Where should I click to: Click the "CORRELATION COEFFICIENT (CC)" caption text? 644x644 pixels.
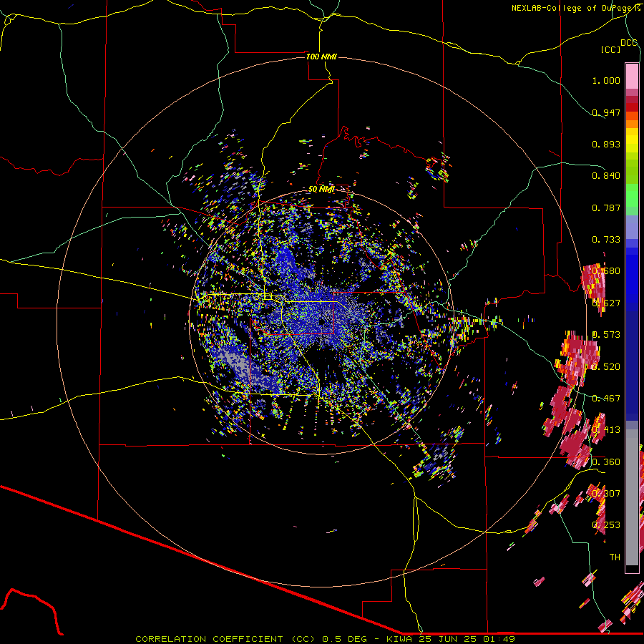coord(225,639)
